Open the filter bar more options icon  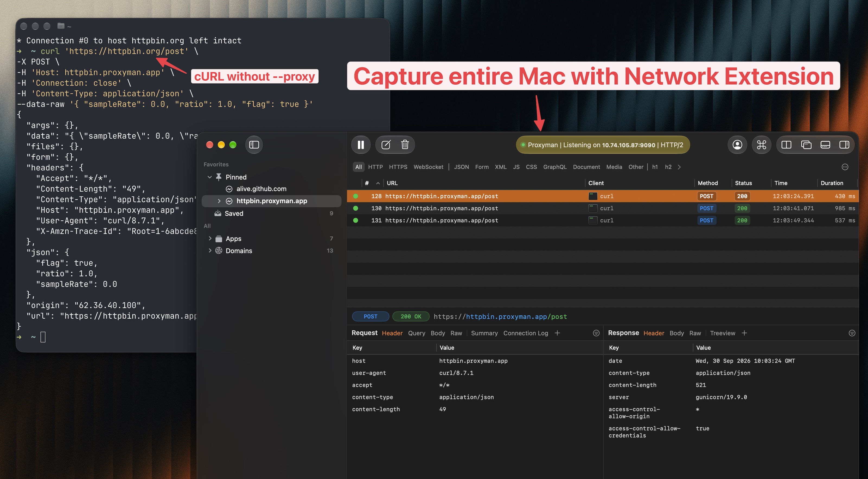845,167
